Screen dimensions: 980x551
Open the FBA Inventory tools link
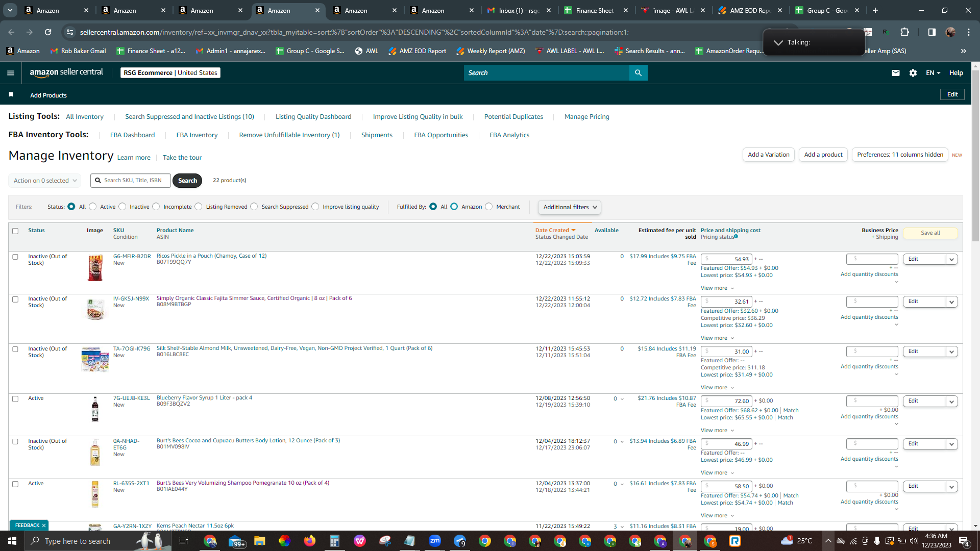click(197, 135)
